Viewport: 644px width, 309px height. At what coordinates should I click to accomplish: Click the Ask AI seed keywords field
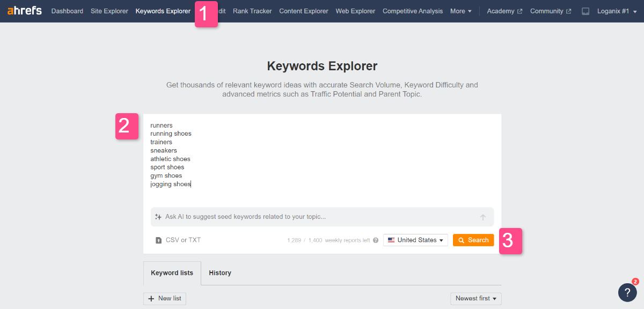click(x=322, y=217)
